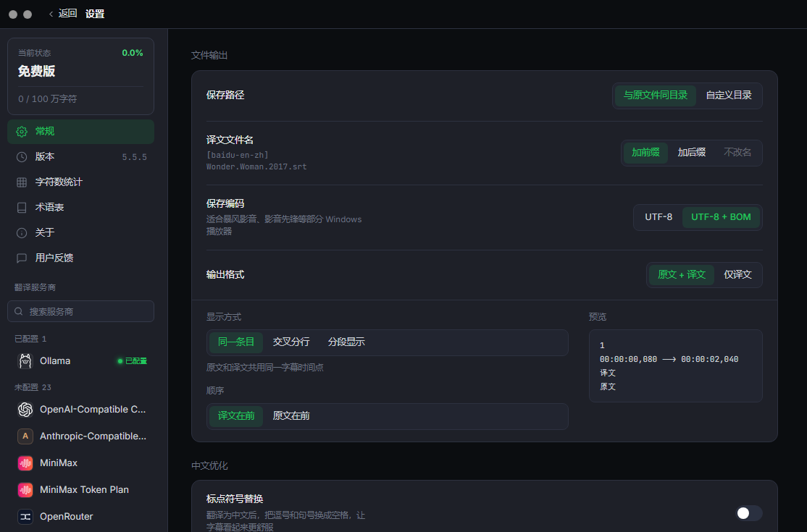Select 仅译文 output format

(737, 274)
